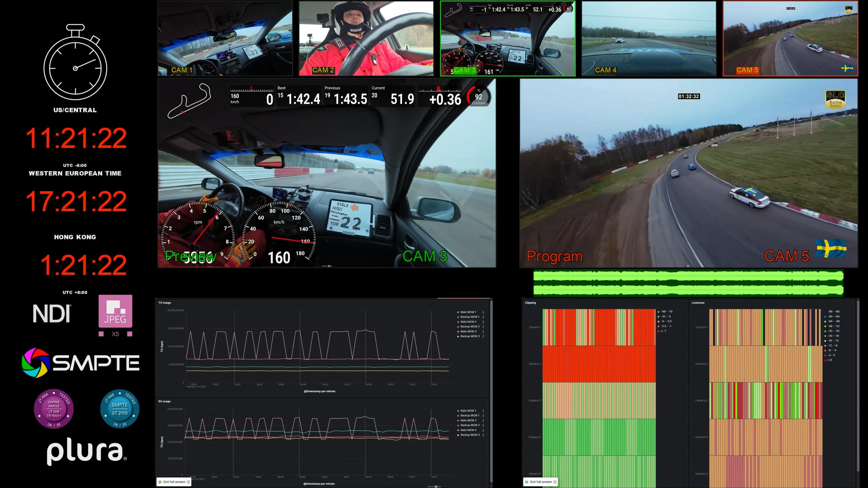Select the red-bordered CAM 5 source thumbnail
868x488 pixels.
(x=790, y=38)
